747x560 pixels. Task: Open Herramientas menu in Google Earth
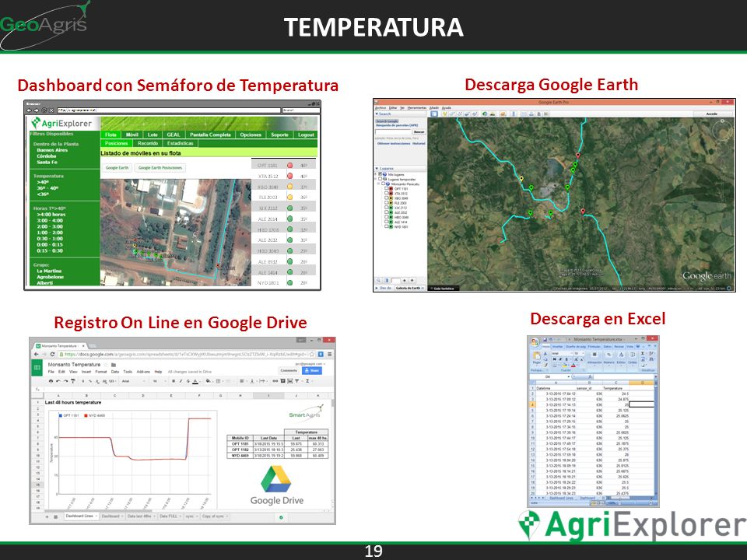417,108
